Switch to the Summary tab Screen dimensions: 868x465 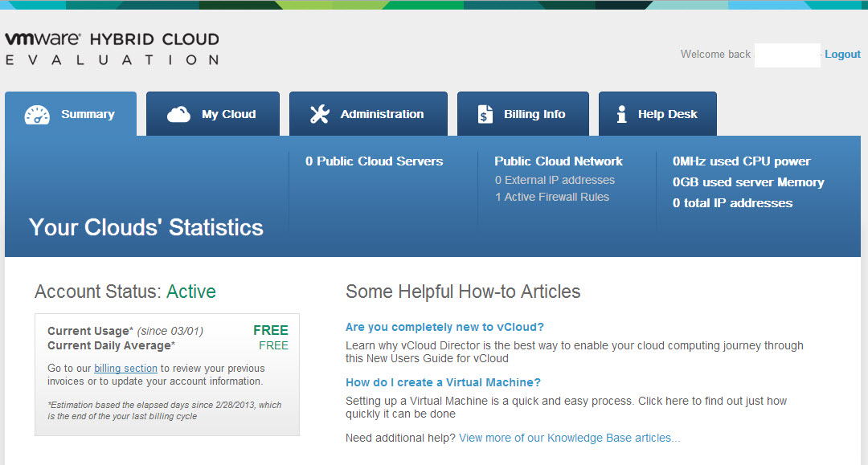click(71, 114)
